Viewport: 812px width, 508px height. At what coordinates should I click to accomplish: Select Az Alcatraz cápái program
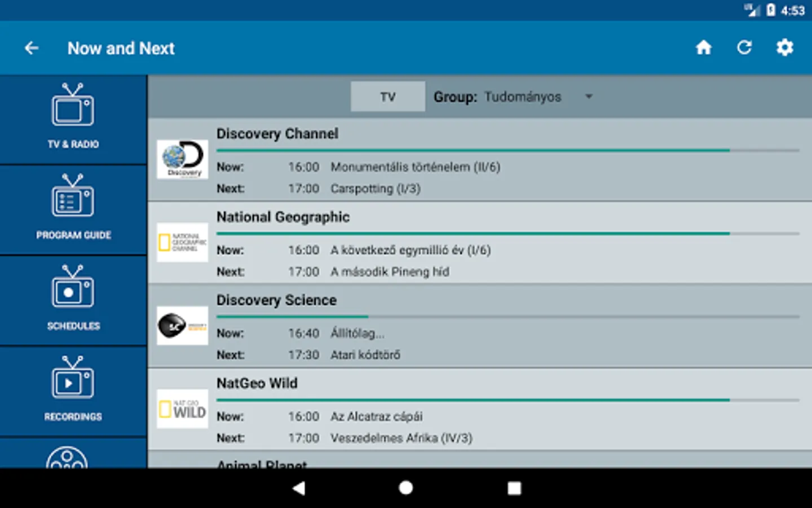click(377, 417)
